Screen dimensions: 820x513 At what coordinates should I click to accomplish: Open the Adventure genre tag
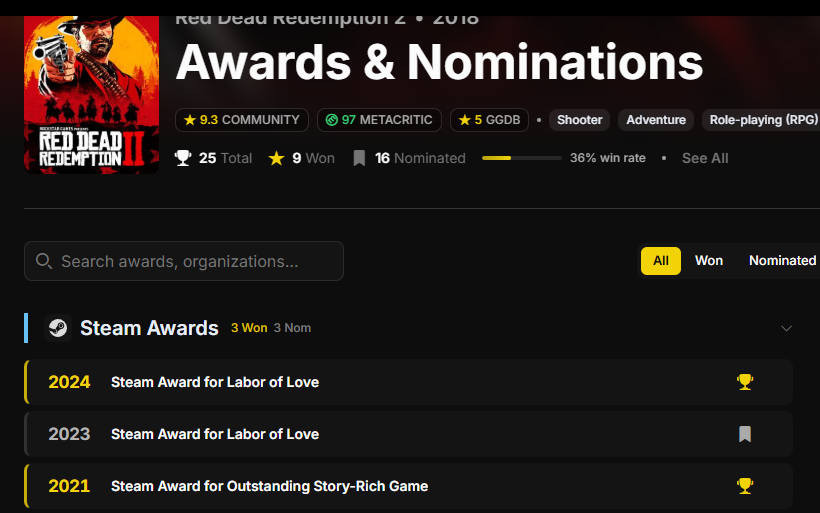tap(656, 120)
